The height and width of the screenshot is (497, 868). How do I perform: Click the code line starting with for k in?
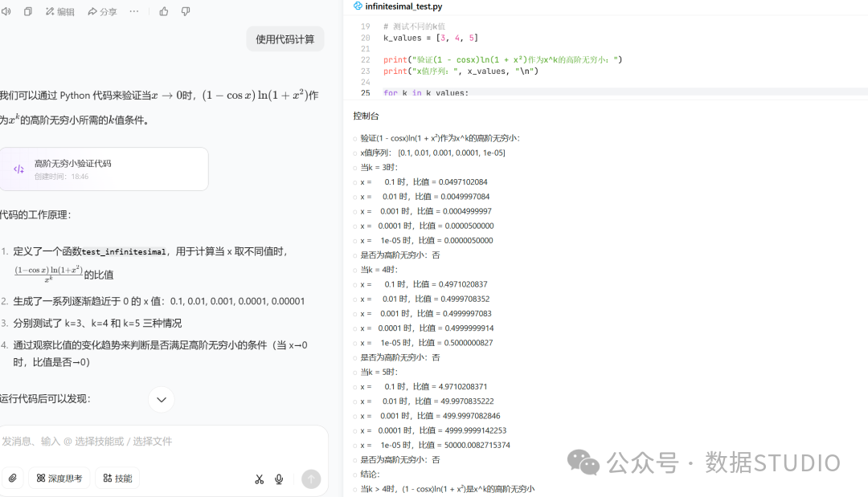[x=426, y=93]
